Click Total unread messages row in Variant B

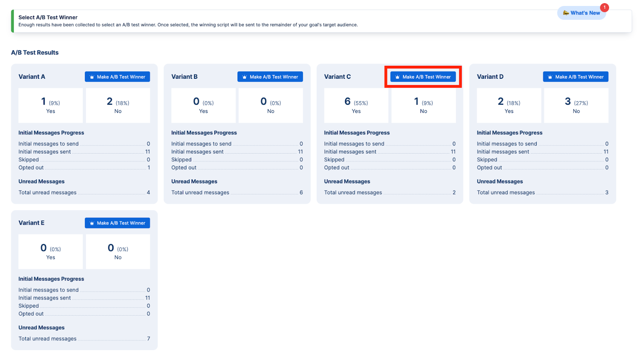[237, 193]
